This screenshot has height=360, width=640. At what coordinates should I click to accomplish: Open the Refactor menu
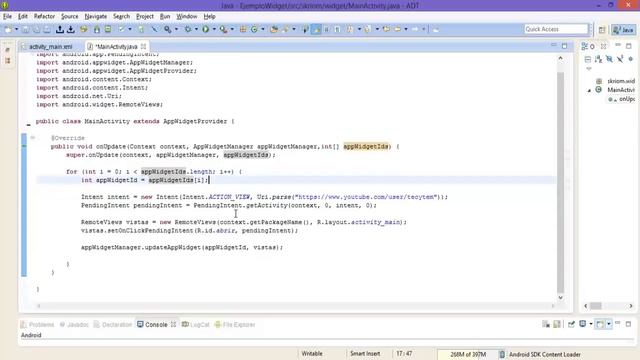(x=44, y=16)
